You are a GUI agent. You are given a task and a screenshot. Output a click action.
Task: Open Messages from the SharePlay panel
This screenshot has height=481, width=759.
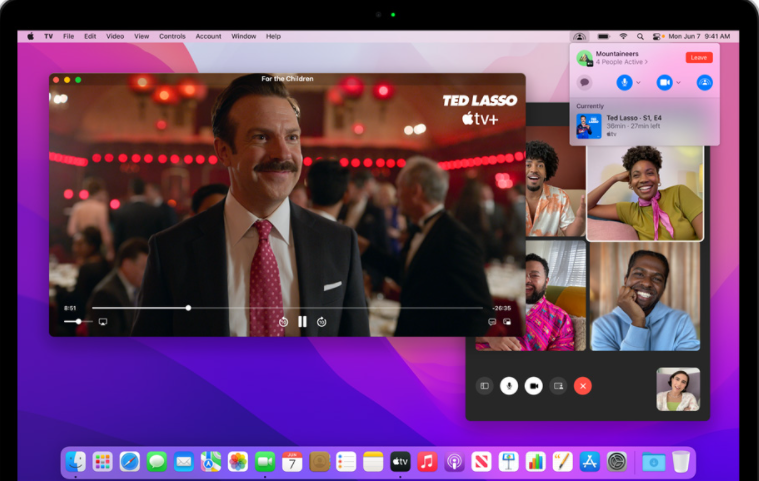tap(584, 83)
